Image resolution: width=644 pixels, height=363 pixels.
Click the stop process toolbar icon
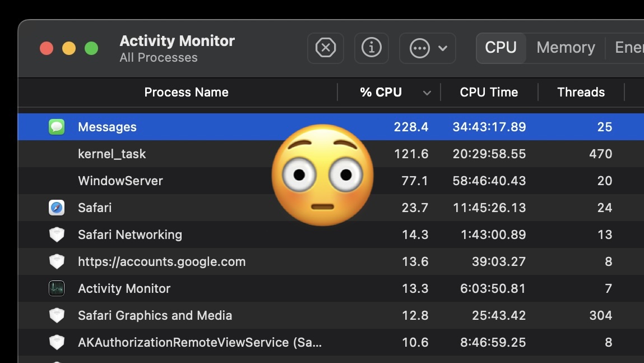[325, 48]
